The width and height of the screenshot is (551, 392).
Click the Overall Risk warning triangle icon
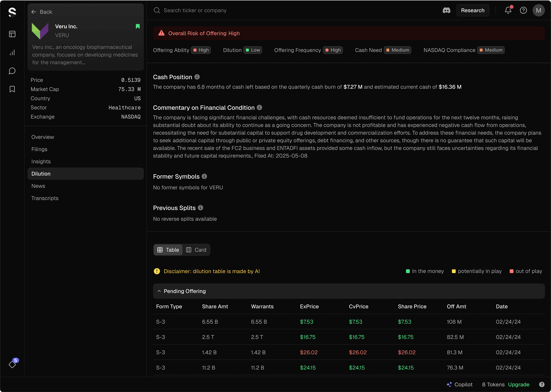coord(161,33)
